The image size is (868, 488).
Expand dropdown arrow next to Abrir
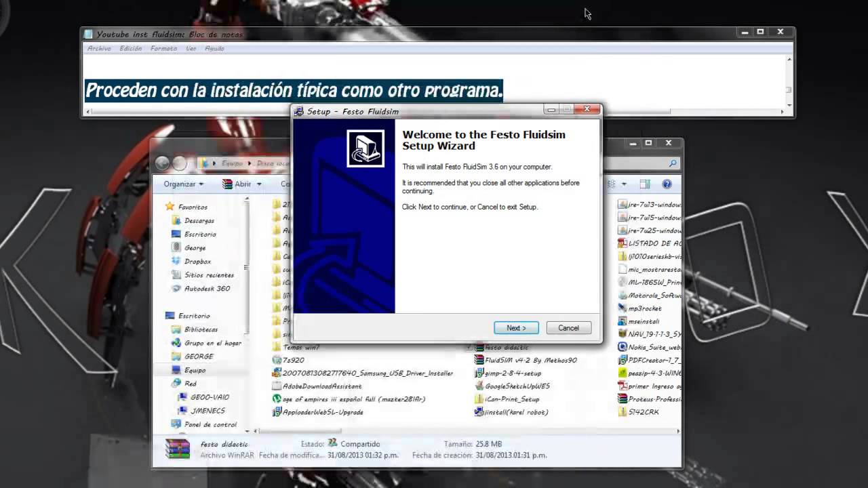tap(258, 184)
